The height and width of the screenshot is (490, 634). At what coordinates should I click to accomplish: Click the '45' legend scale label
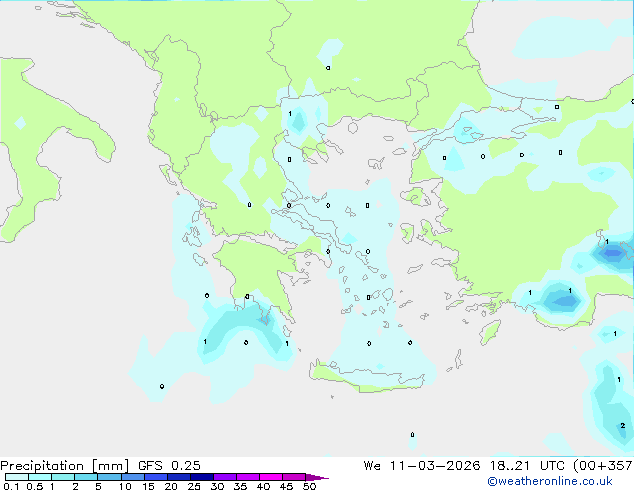pyautogui.click(x=286, y=486)
